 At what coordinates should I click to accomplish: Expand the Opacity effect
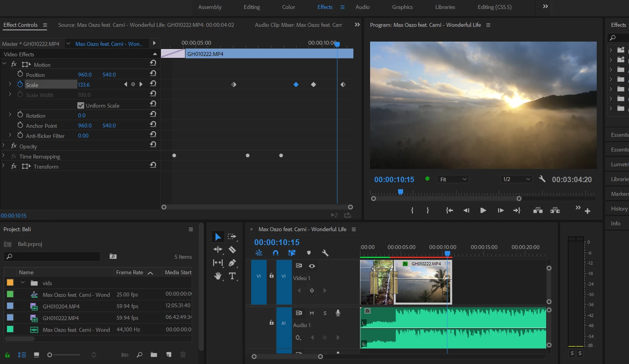point(3,146)
